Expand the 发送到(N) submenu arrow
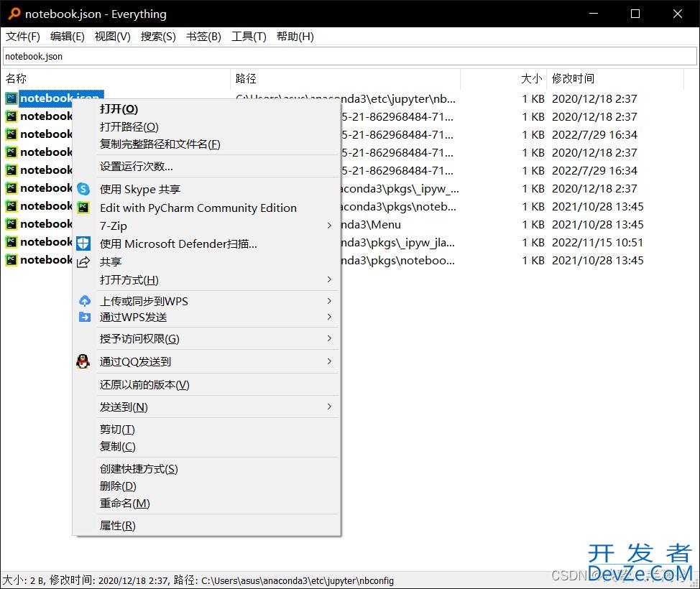Viewport: 700px width, 589px height. pyautogui.click(x=329, y=407)
